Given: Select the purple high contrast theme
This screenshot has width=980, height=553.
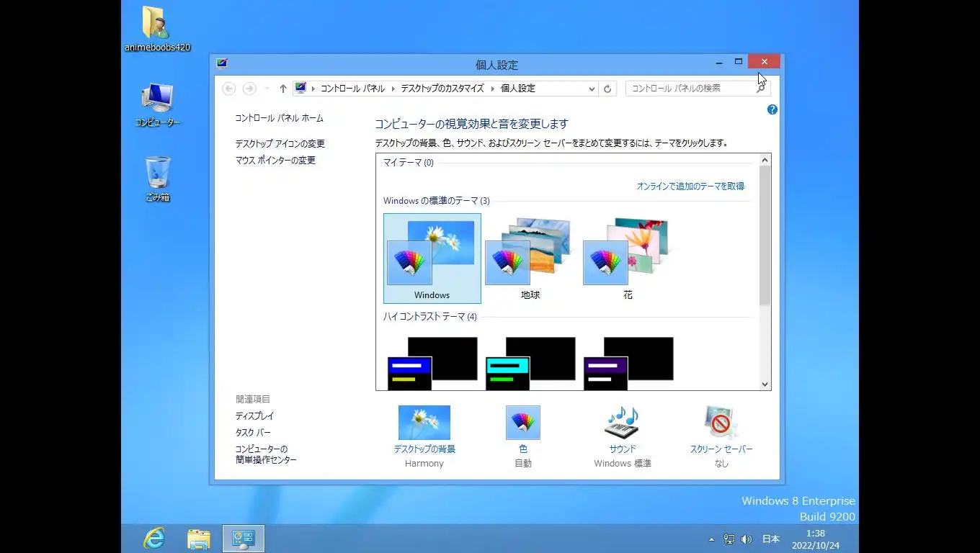Looking at the screenshot, I should [x=628, y=363].
